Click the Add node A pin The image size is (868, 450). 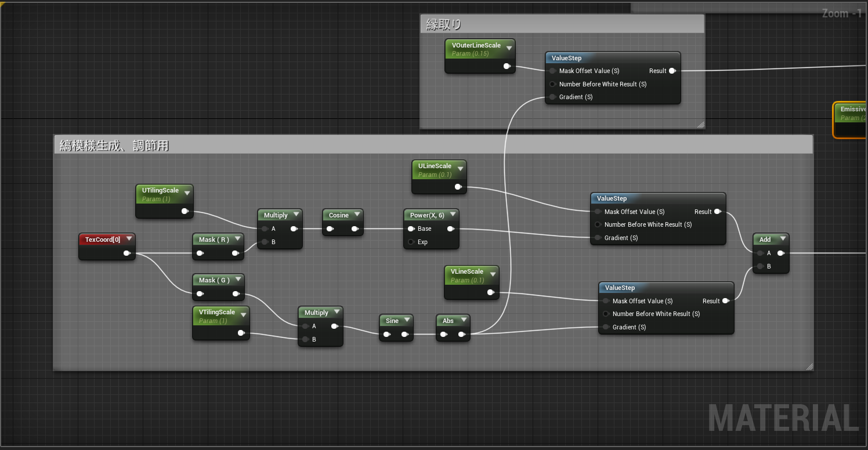pyautogui.click(x=760, y=253)
